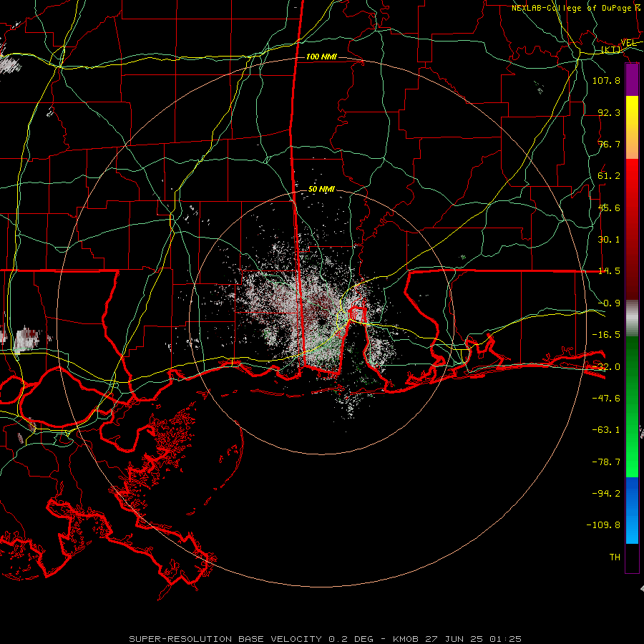
Task: Click the [KT] units label
Action: (x=611, y=49)
